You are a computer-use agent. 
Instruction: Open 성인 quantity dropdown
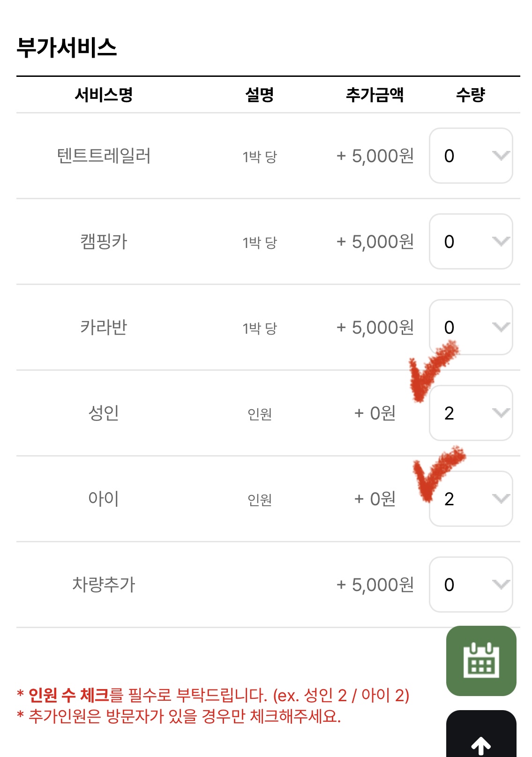[471, 413]
